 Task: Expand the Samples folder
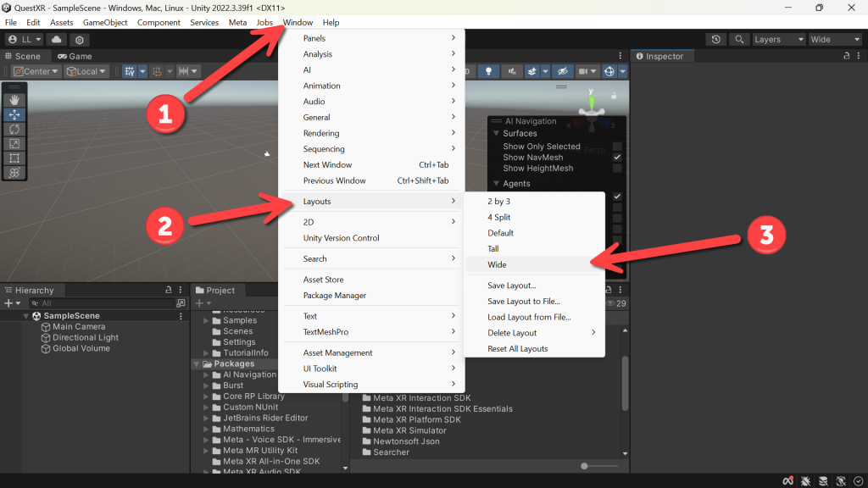(x=206, y=320)
